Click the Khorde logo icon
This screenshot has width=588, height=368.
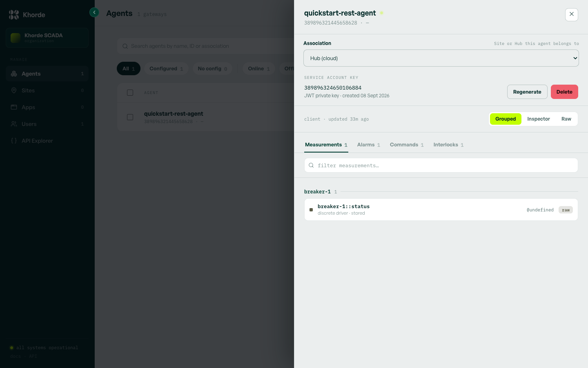tap(14, 15)
